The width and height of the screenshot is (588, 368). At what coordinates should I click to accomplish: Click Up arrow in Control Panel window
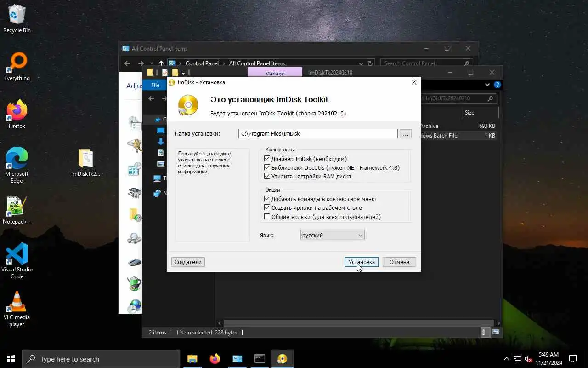(161, 63)
